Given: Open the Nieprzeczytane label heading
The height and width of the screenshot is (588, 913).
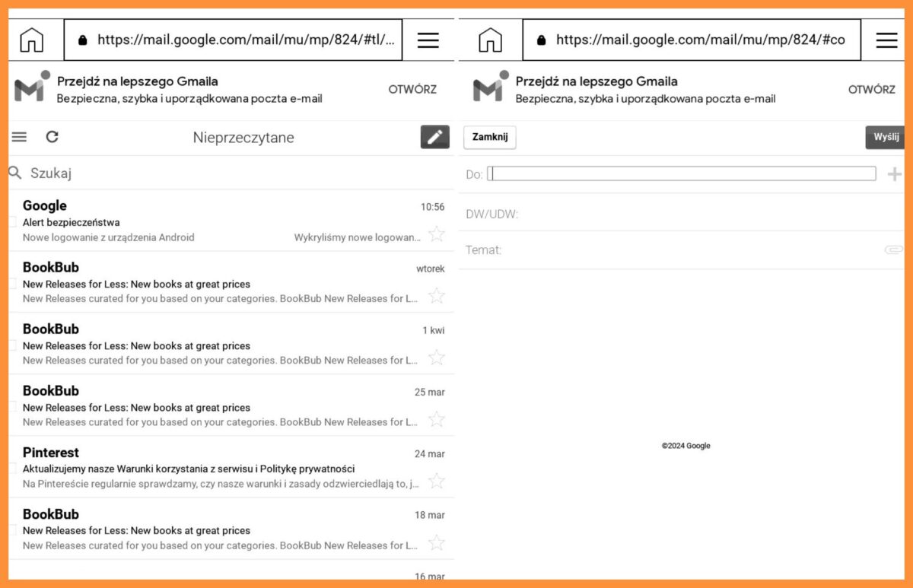Looking at the screenshot, I should [243, 138].
